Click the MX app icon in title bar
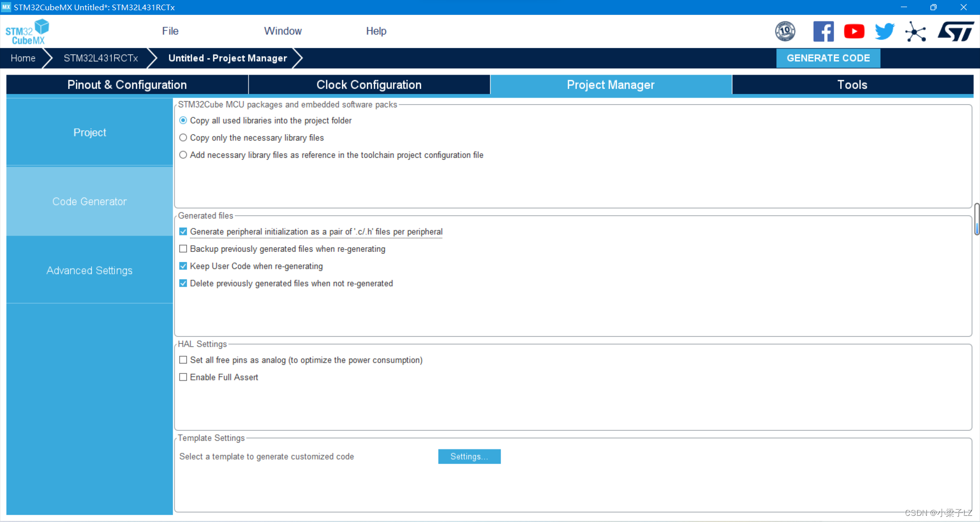The image size is (980, 522). point(6,7)
